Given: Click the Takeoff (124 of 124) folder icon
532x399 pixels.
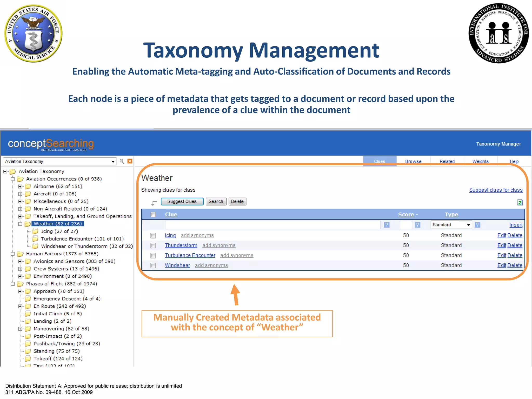Looking at the screenshot, I should point(28,359).
